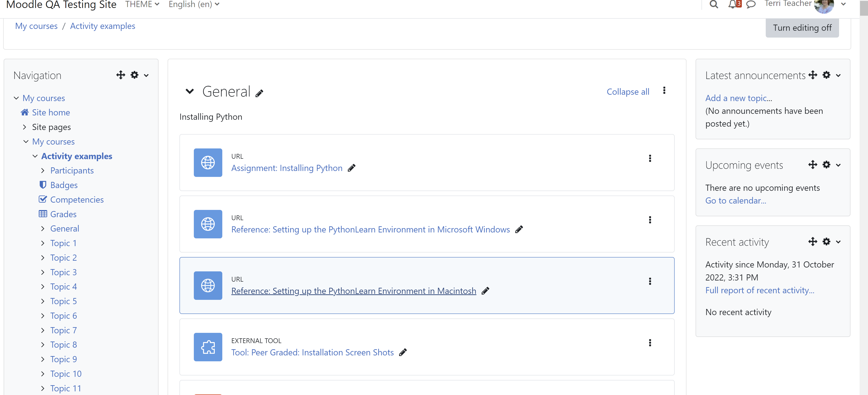This screenshot has width=868, height=395.
Task: Open Recent activity gear settings
Action: tap(826, 242)
